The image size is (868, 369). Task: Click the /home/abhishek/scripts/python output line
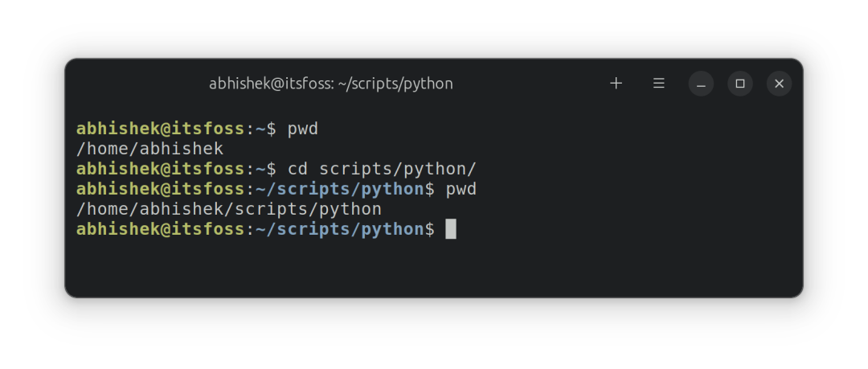coord(228,209)
